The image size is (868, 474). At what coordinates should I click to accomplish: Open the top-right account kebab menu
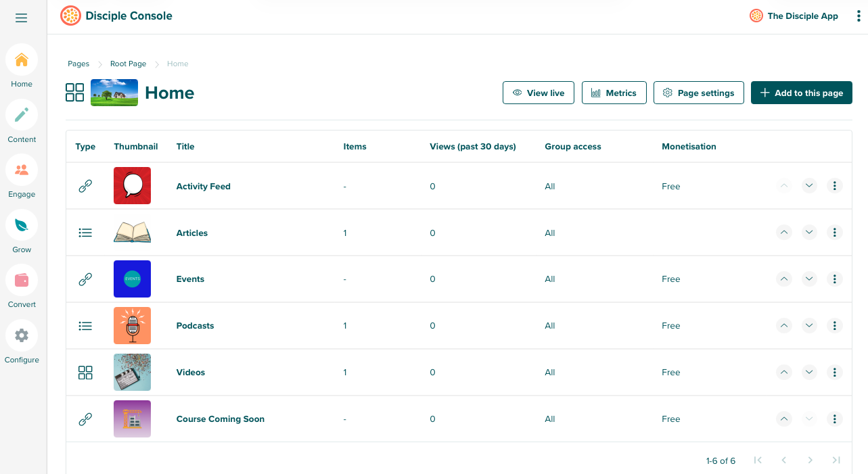click(855, 16)
